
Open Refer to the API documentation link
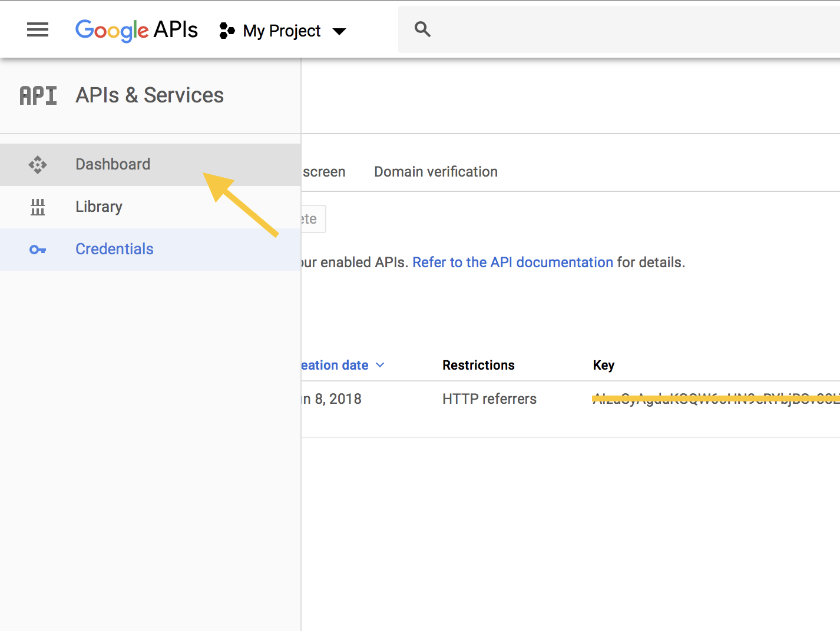point(513,263)
